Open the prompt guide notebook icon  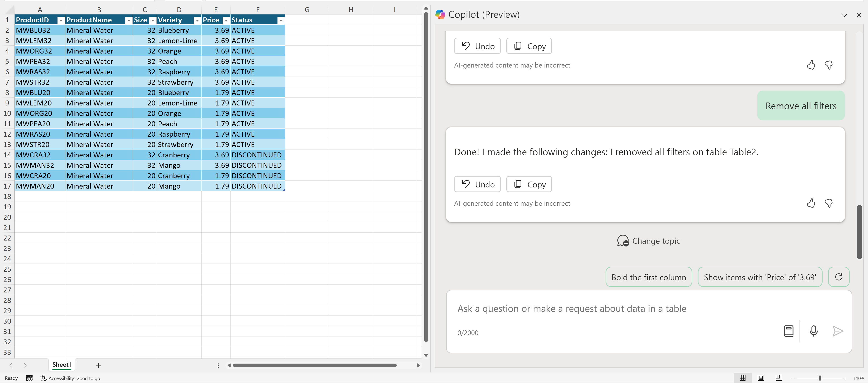pyautogui.click(x=788, y=331)
